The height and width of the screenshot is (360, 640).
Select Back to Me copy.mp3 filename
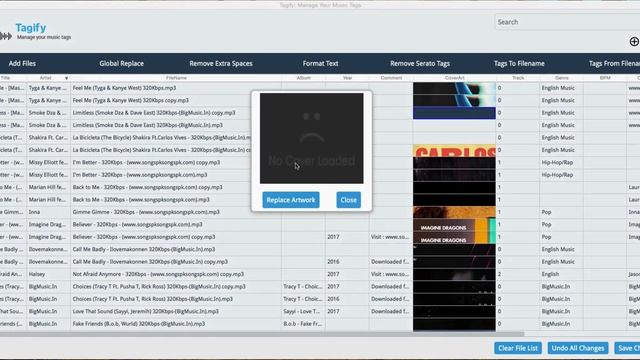(x=147, y=187)
